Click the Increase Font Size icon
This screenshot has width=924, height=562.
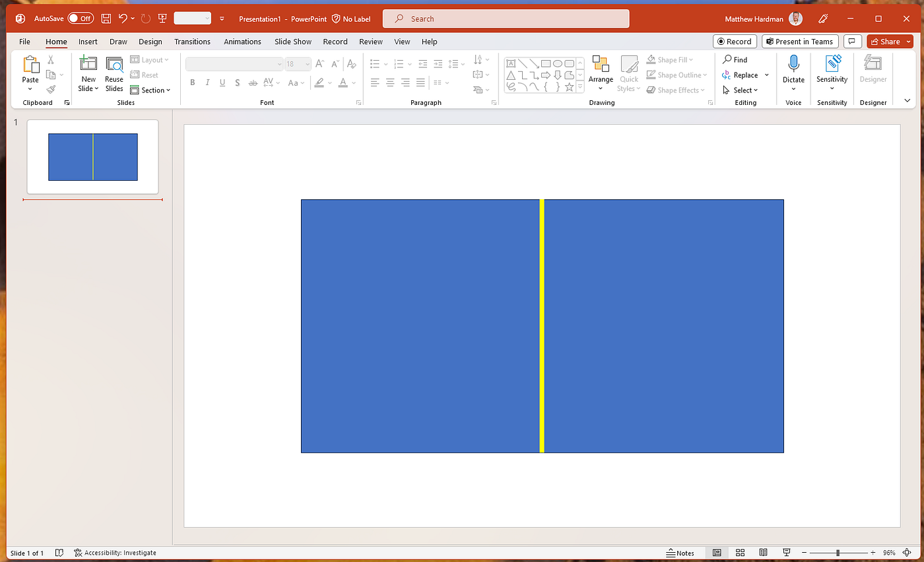(x=319, y=63)
